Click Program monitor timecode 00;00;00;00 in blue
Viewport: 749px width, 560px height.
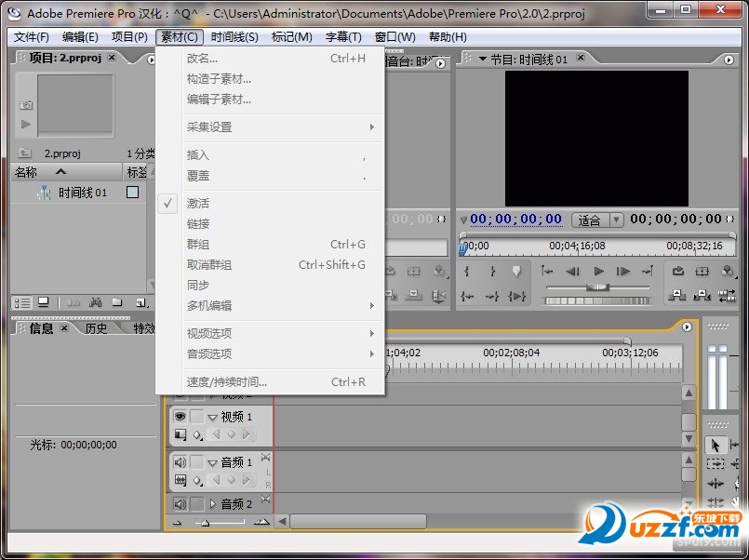pyautogui.click(x=515, y=220)
